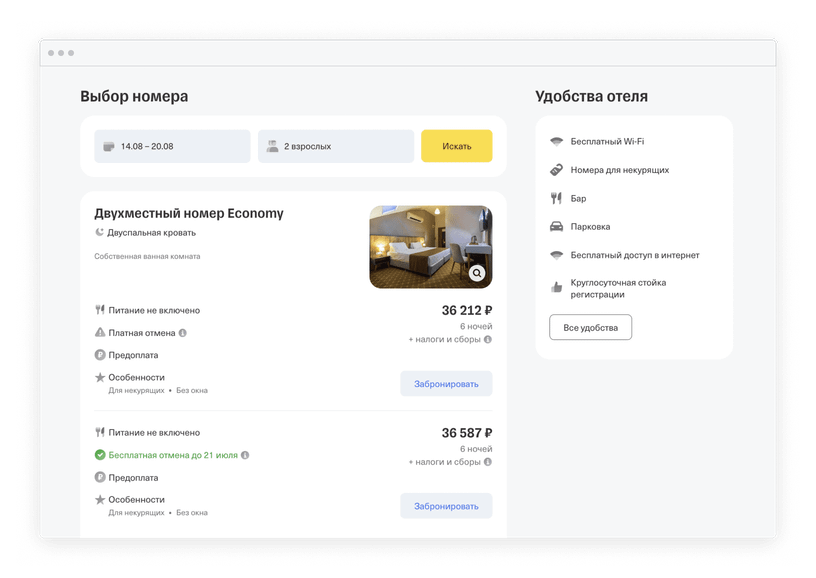Click info icon beside Бесплатная отмена до 21 июля
Viewport: 816px width, 578px height.
(245, 455)
